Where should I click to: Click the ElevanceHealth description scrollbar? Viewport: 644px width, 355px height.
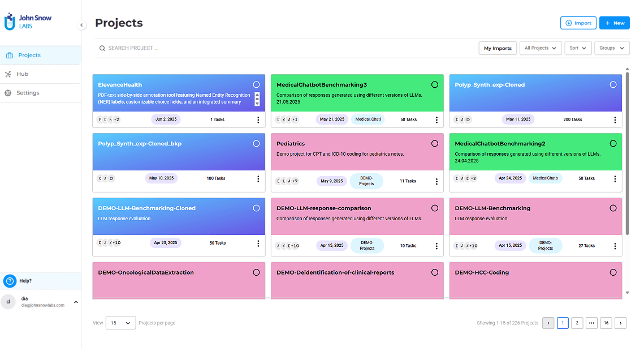tap(257, 99)
